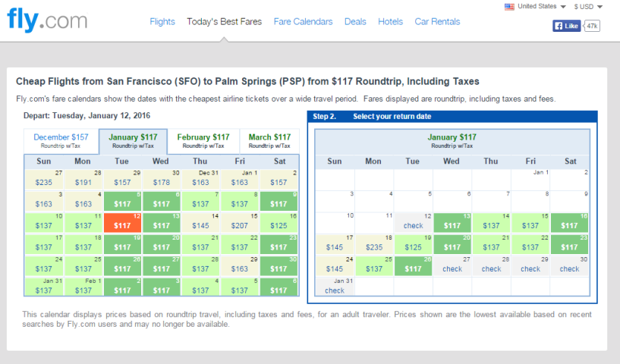Select departure Dec 28 for $191
The width and height of the screenshot is (620, 364).
point(83,179)
